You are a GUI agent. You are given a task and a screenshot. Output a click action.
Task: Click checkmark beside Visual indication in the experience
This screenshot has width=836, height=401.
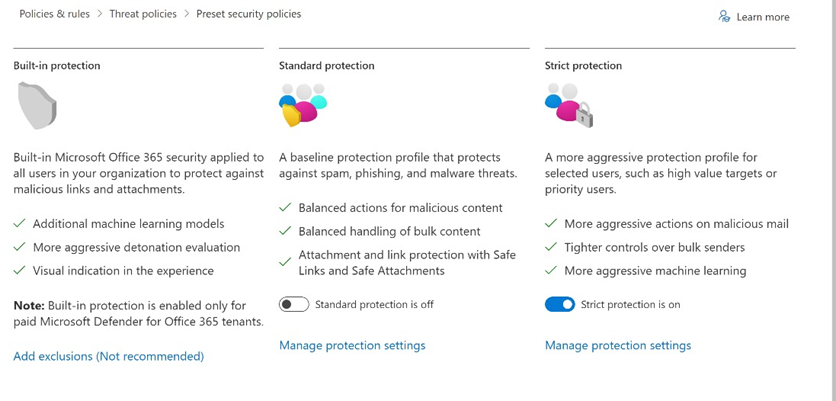(20, 270)
